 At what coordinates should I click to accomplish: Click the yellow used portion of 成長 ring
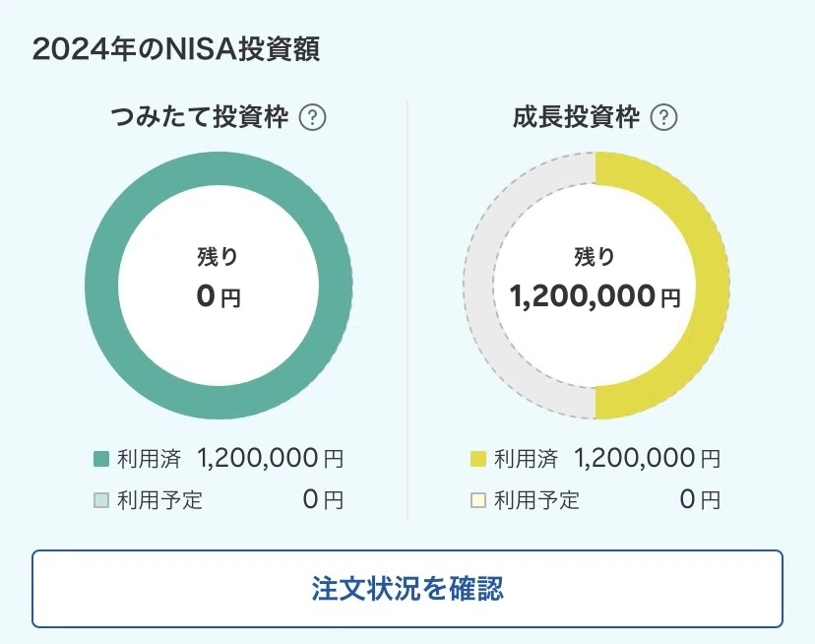[711, 285]
